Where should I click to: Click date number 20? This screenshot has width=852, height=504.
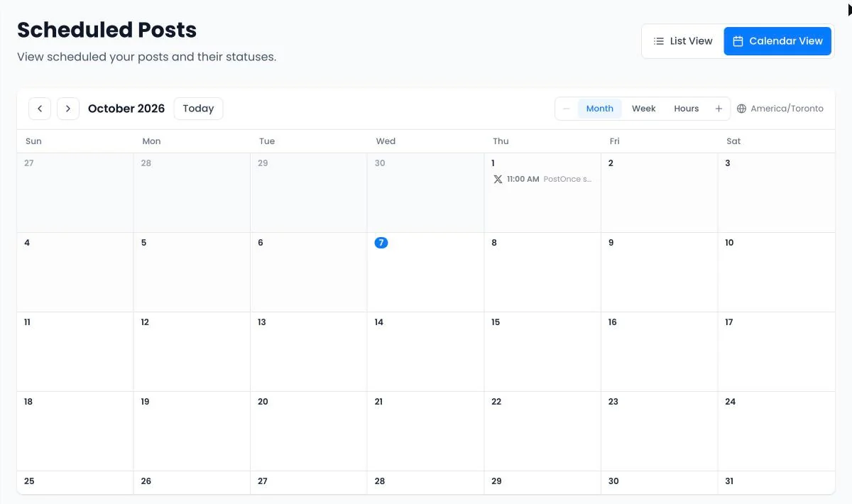tap(263, 402)
